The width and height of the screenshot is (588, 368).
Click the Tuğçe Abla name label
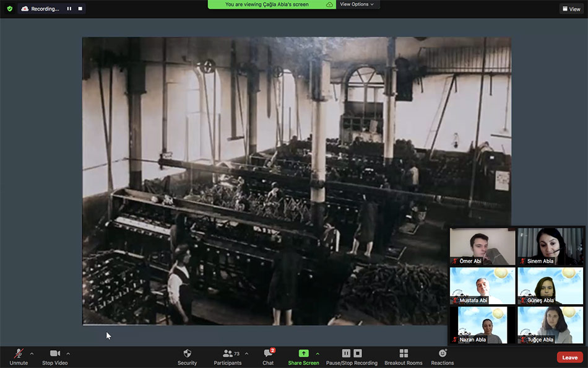[x=540, y=340]
